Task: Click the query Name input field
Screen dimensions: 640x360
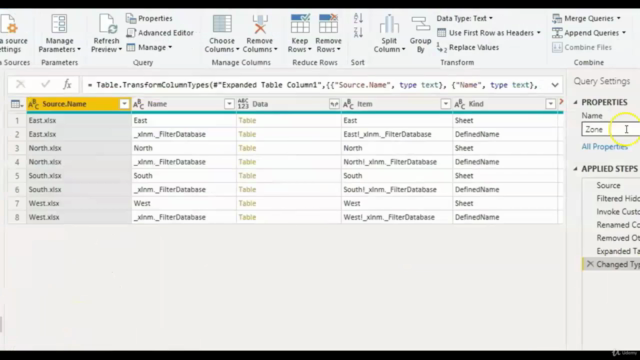Action: 611,129
